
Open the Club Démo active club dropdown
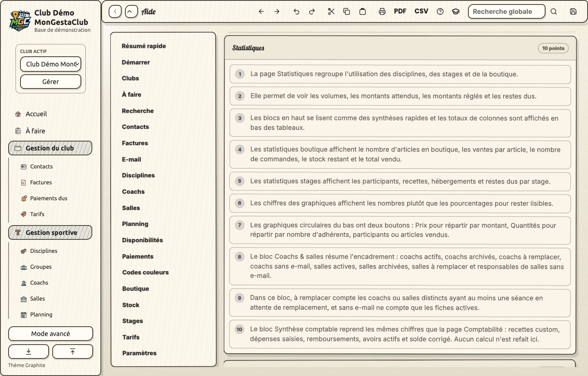pos(51,64)
